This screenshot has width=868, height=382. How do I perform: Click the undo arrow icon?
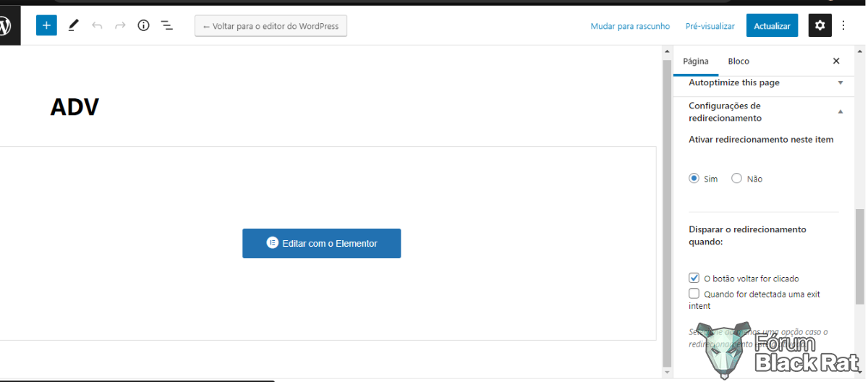coord(97,25)
